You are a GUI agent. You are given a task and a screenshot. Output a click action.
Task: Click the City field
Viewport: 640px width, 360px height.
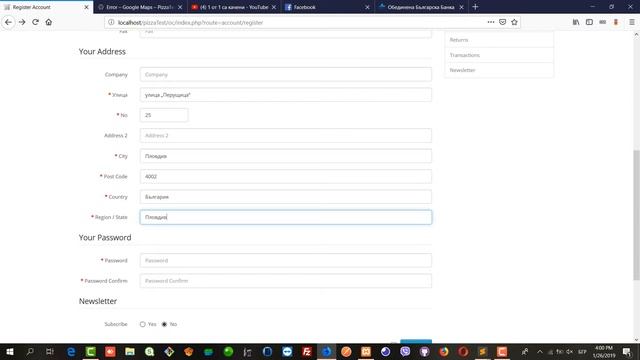tap(285, 156)
